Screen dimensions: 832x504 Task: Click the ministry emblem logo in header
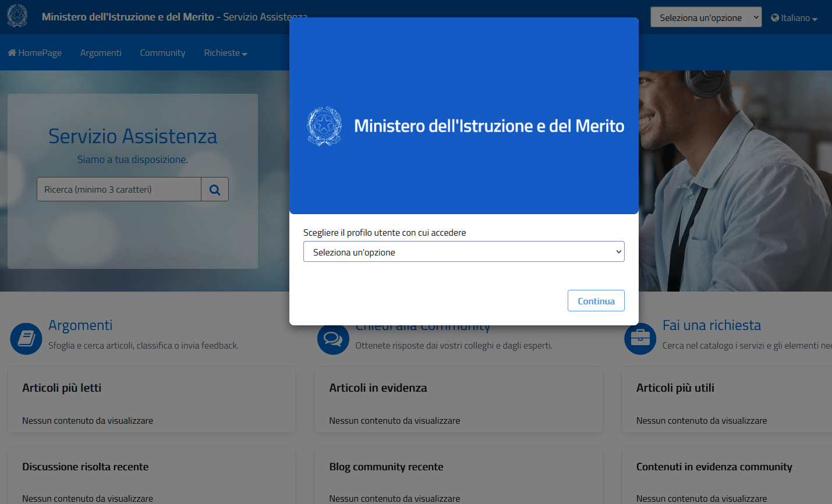pyautogui.click(x=17, y=16)
